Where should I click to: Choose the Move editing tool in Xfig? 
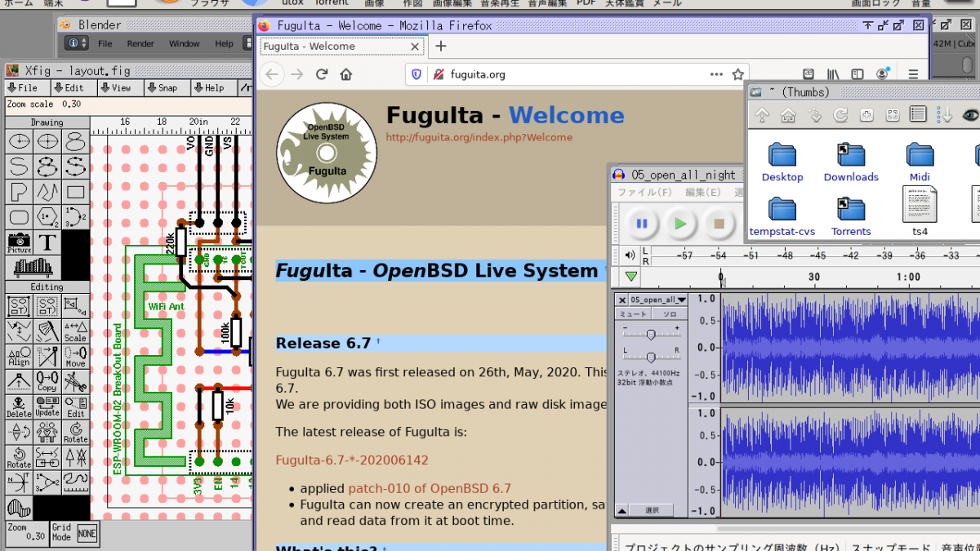pos(75,356)
